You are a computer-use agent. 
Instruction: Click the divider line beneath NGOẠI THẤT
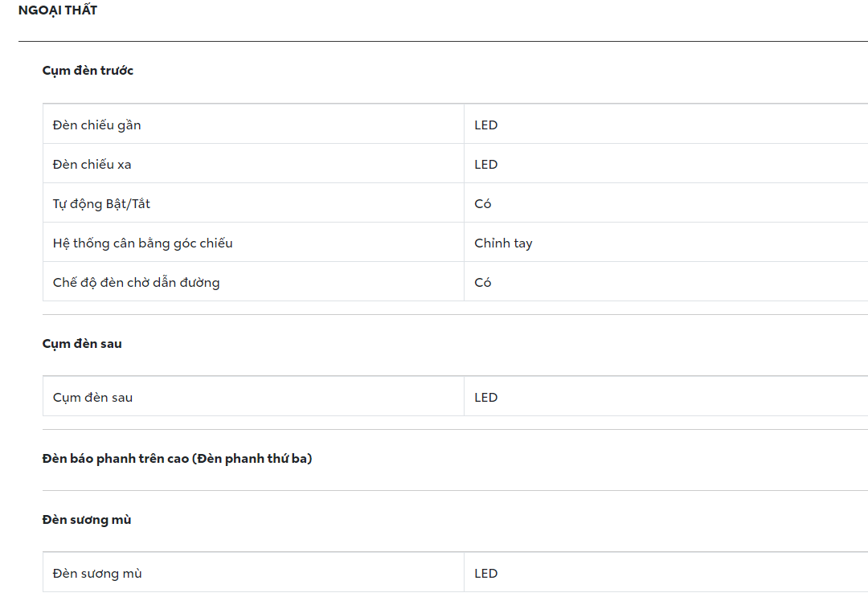[442, 41]
